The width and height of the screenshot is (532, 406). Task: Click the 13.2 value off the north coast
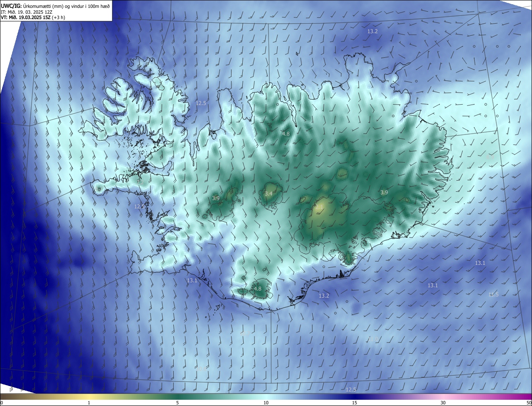click(x=372, y=32)
